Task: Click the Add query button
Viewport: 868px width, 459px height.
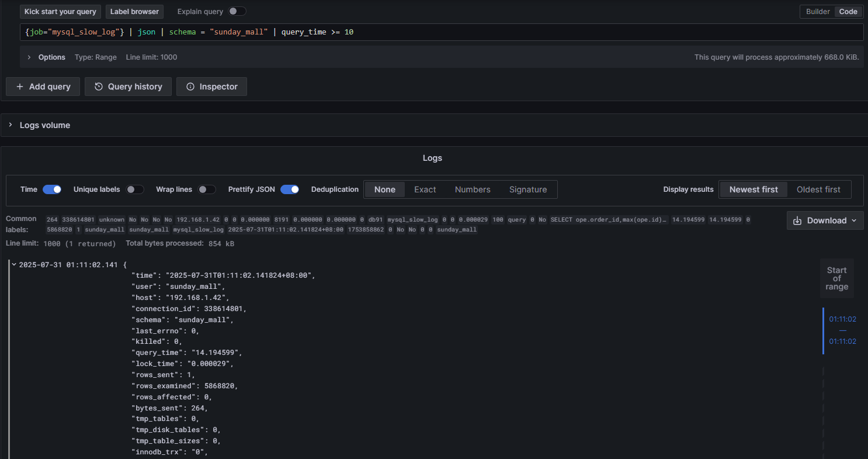Action: coord(43,87)
